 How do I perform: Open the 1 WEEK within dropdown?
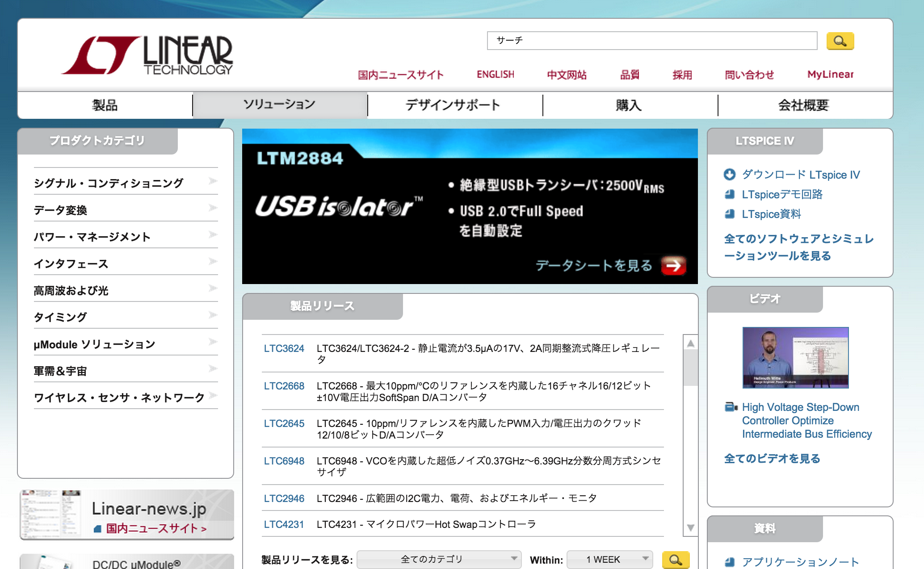coord(609,559)
